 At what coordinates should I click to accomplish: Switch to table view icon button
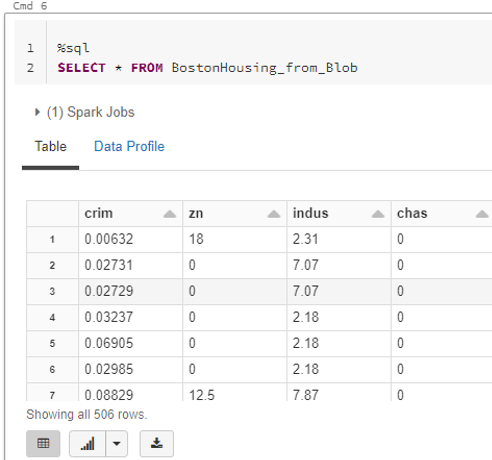(43, 443)
